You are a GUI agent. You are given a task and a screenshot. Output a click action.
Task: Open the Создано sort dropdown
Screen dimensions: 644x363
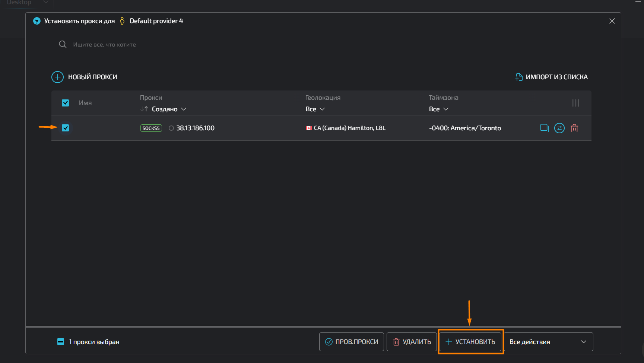click(169, 109)
